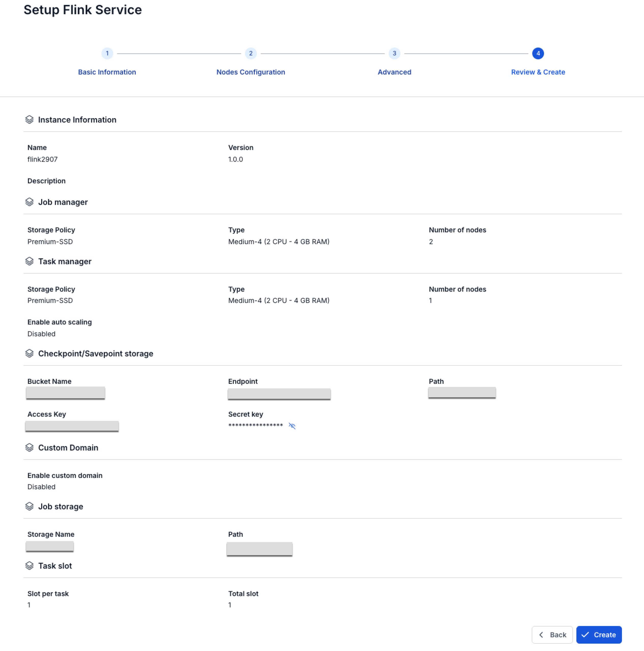644x651 pixels.
Task: Click the Job manager heading
Action: pos(63,202)
